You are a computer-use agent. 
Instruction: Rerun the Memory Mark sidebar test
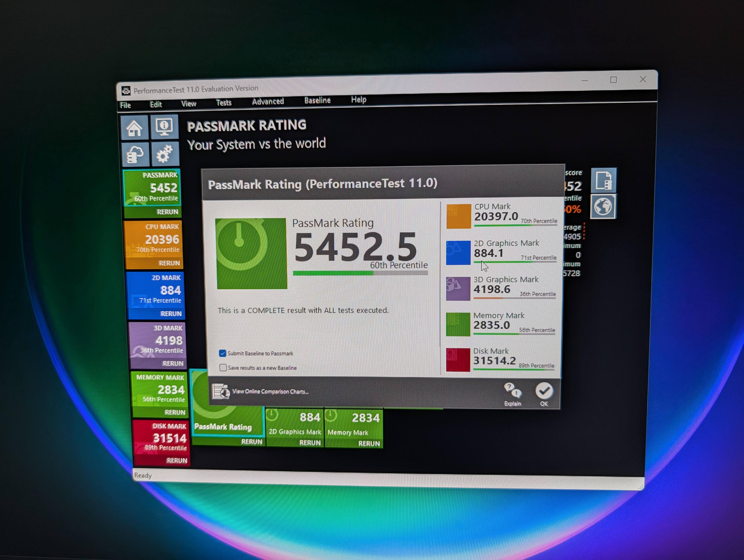pyautogui.click(x=175, y=412)
